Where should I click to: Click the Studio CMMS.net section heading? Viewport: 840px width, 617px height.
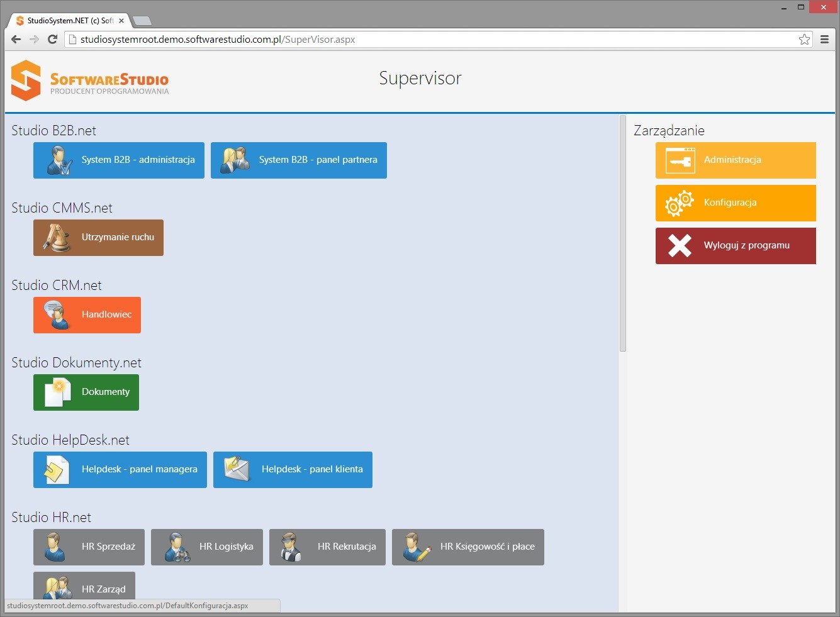(62, 208)
